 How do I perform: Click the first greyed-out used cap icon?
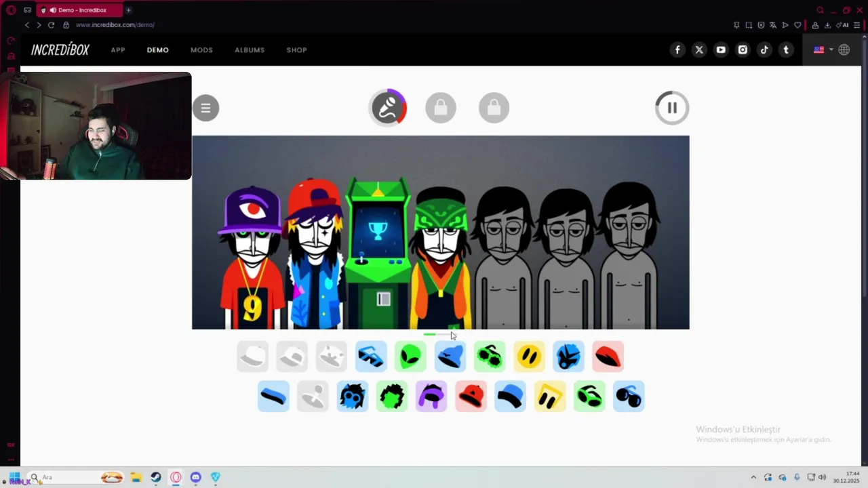point(252,357)
